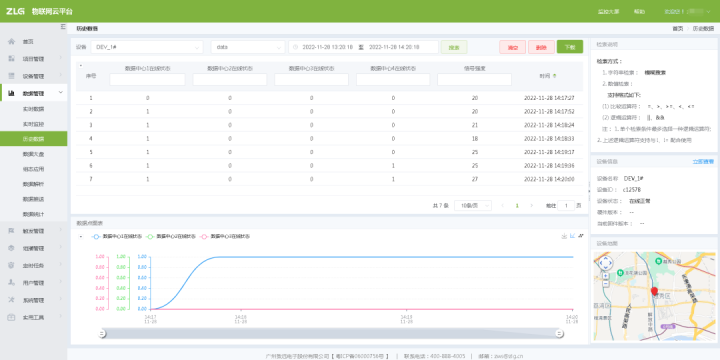Open the data type dropdown
This screenshot has height=360, width=720.
point(248,47)
